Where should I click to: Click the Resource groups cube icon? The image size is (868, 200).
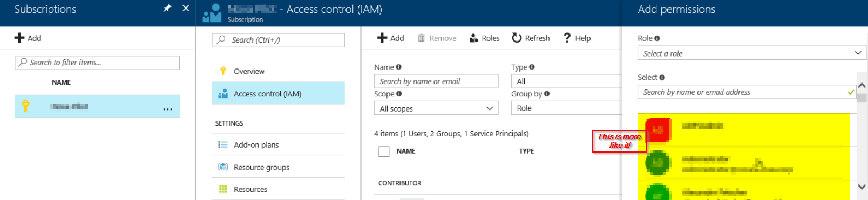click(222, 167)
